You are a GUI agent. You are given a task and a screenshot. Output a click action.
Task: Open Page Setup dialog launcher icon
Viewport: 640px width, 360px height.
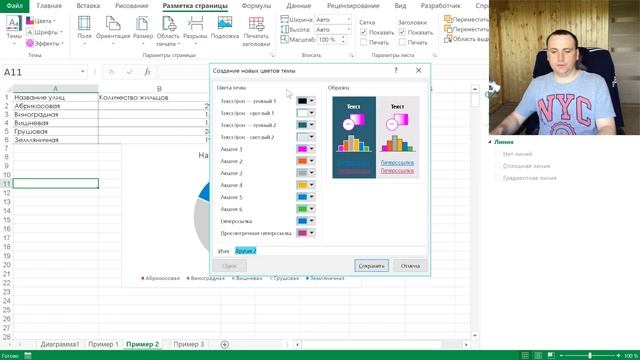(x=272, y=55)
